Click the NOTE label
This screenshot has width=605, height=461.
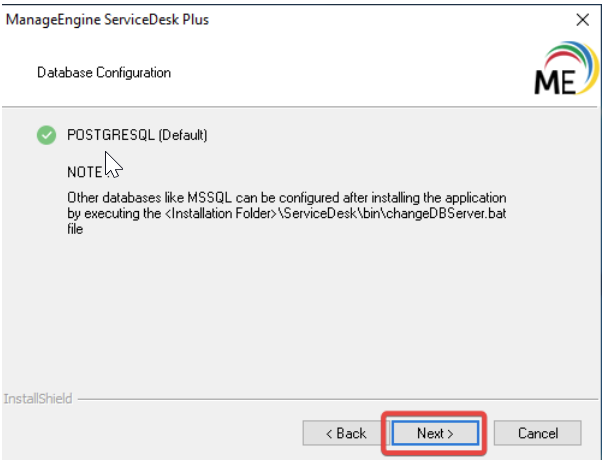coord(85,172)
